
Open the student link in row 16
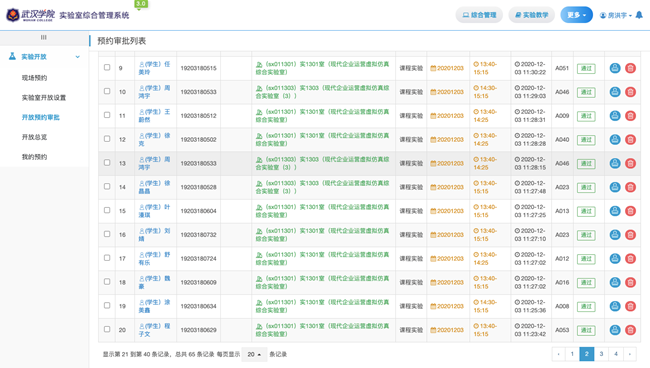pyautogui.click(x=154, y=235)
